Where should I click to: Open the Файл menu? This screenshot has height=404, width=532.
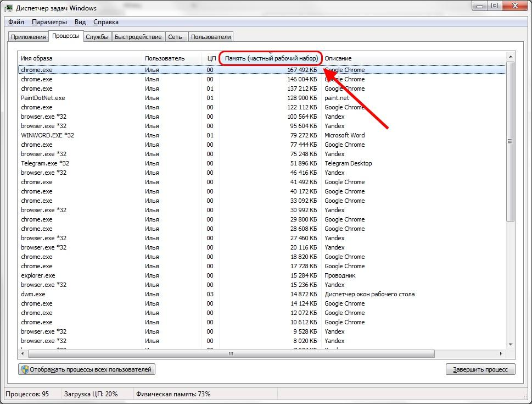click(16, 22)
